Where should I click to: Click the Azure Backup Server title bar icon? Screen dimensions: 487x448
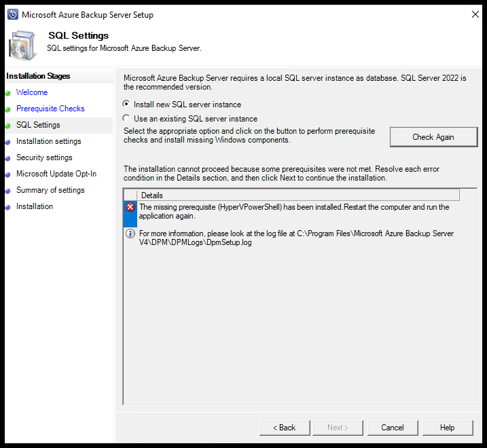[13, 14]
